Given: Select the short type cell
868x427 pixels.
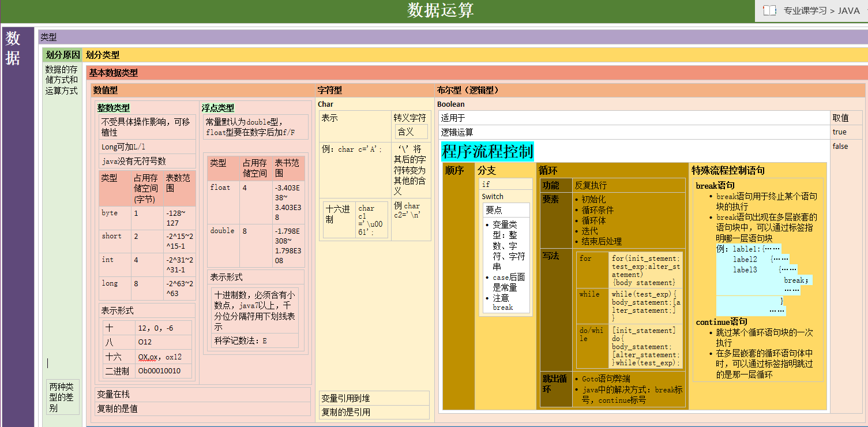Looking at the screenshot, I should pos(115,241).
